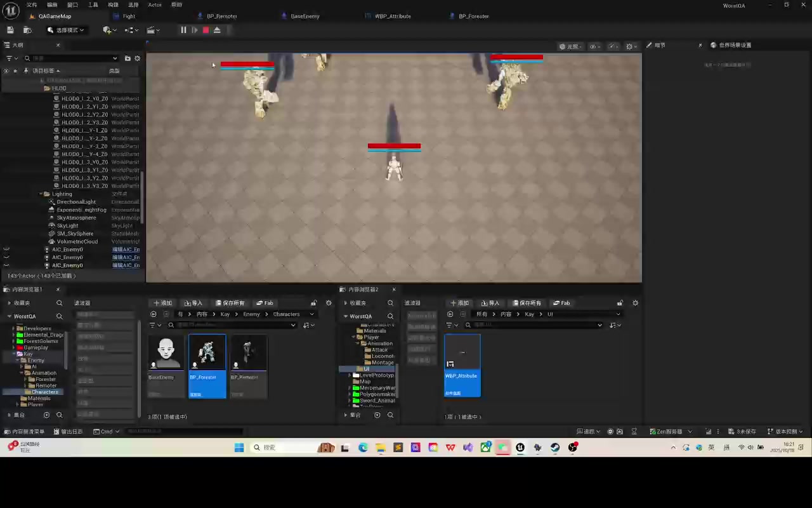812x508 pixels.
Task: Click the add folder icon in outliner
Action: click(x=128, y=58)
